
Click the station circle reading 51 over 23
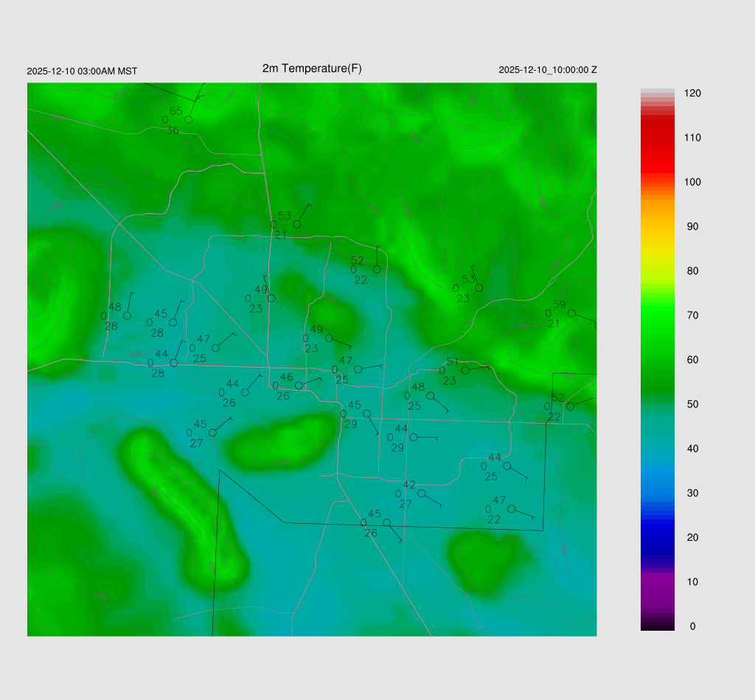click(465, 371)
